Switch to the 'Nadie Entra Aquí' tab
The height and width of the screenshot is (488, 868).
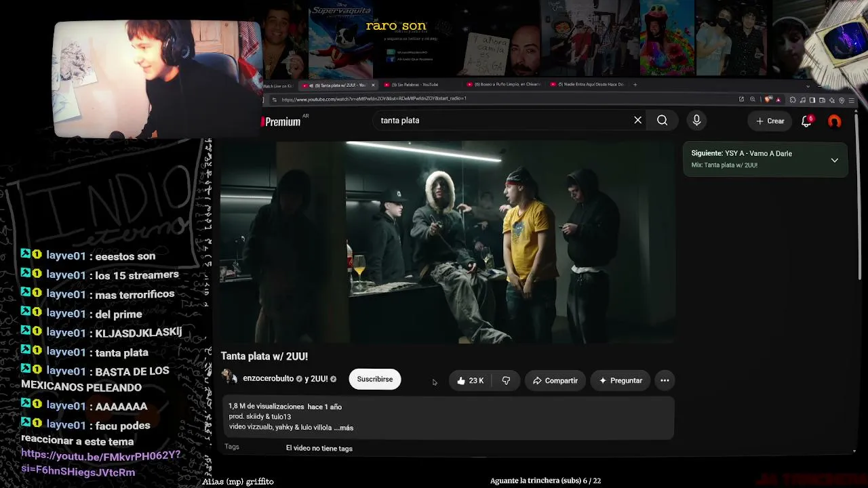coord(587,85)
